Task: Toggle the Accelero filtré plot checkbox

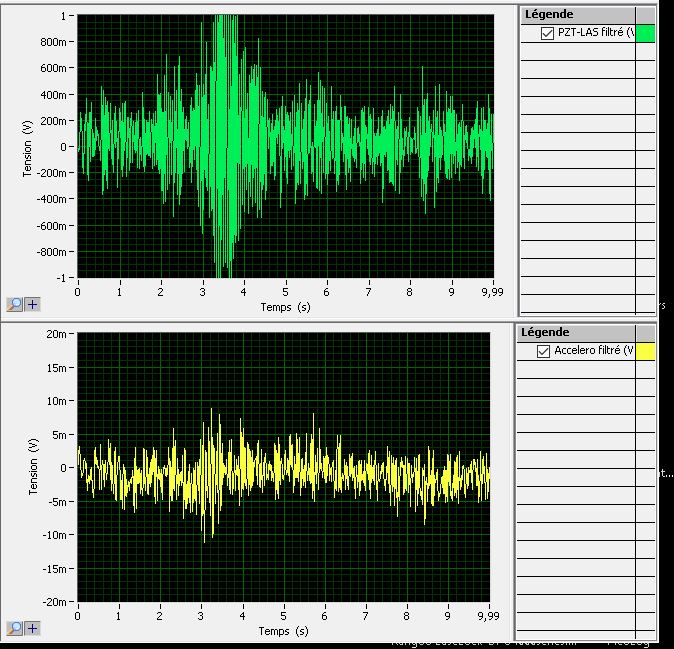Action: pos(544,351)
